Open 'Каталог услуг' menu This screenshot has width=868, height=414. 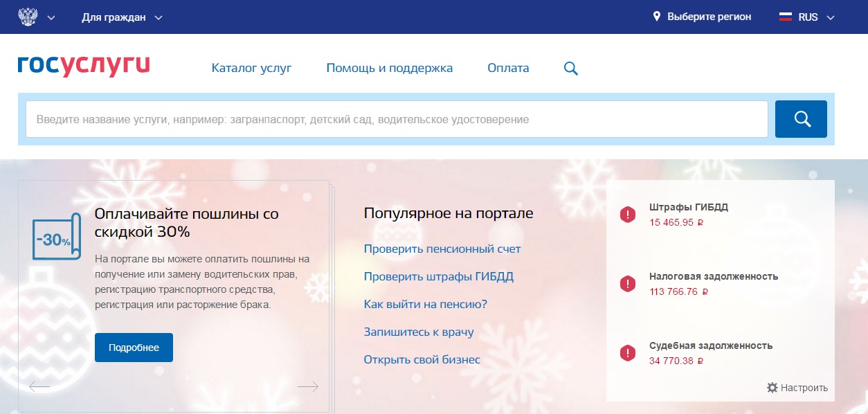pyautogui.click(x=252, y=68)
